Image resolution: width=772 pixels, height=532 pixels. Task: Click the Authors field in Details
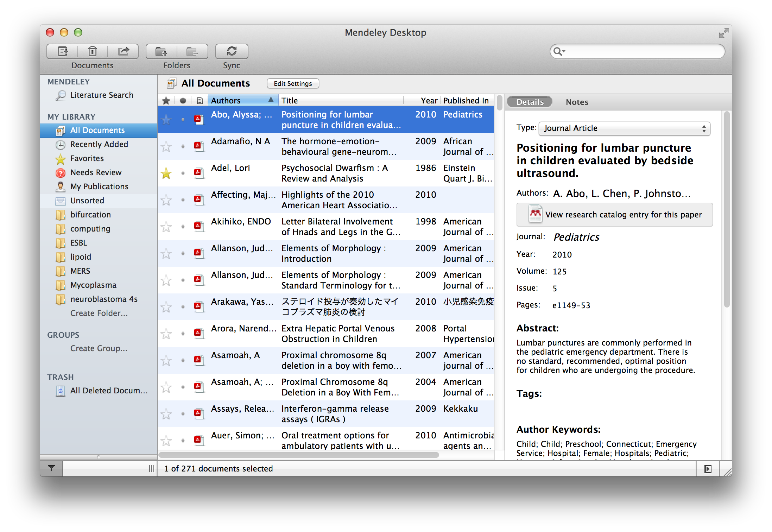coord(622,194)
